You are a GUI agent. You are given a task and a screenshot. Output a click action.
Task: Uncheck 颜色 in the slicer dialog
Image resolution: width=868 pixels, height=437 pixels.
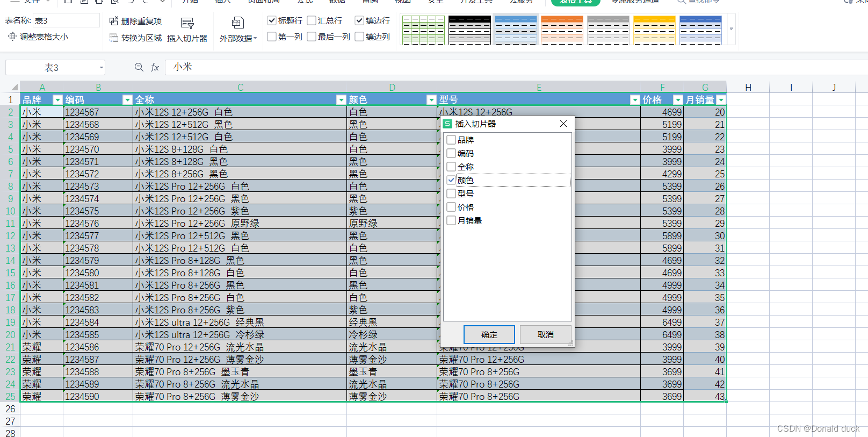451,180
